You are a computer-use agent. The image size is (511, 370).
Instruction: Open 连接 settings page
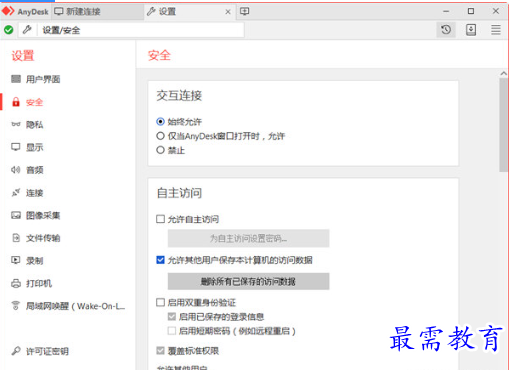pos(35,193)
